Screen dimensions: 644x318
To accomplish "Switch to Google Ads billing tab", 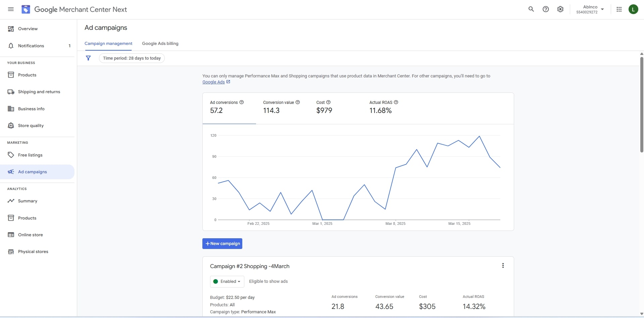I will pyautogui.click(x=160, y=44).
